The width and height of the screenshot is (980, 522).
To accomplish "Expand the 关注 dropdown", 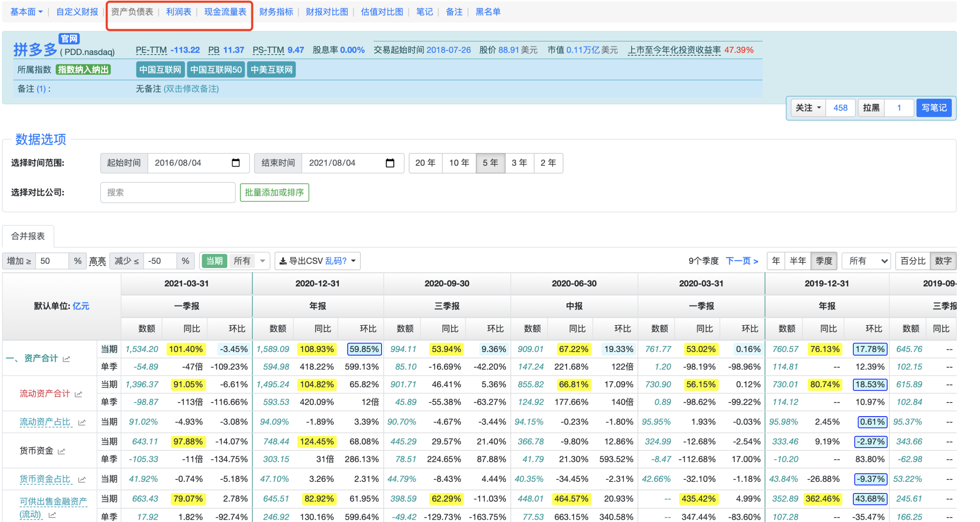I will coord(808,108).
